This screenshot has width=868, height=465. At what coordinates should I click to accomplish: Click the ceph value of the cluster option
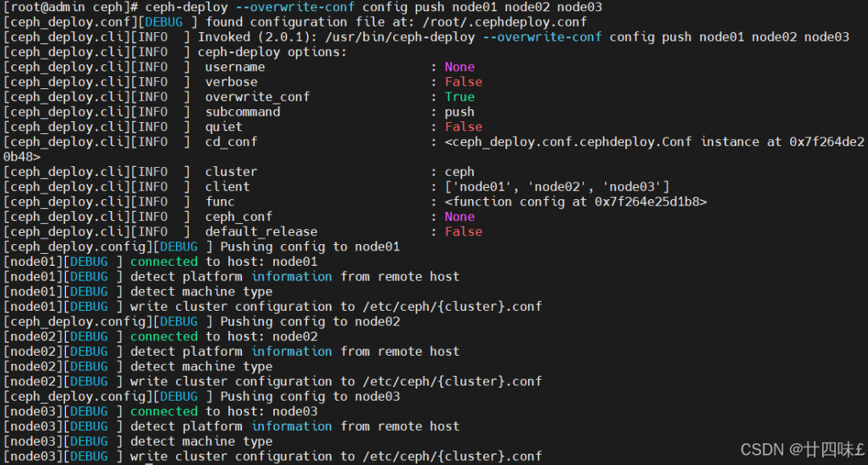(x=460, y=172)
